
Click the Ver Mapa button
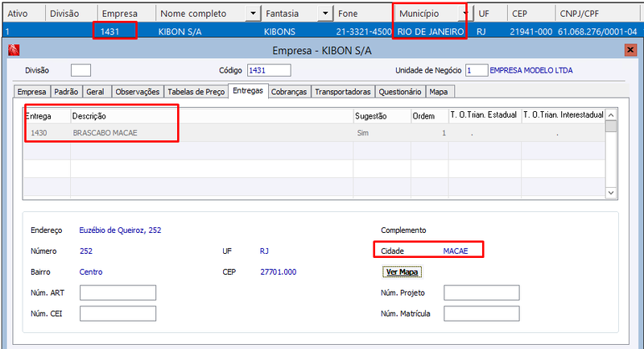coord(402,272)
